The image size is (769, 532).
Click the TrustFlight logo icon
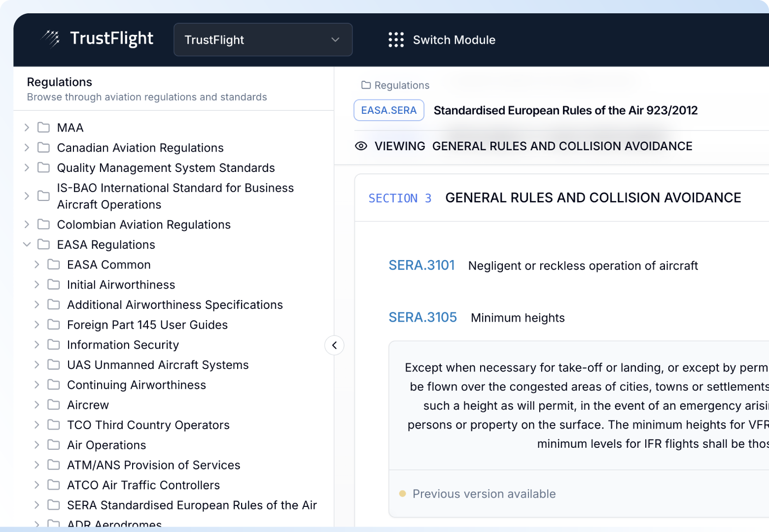pos(50,38)
